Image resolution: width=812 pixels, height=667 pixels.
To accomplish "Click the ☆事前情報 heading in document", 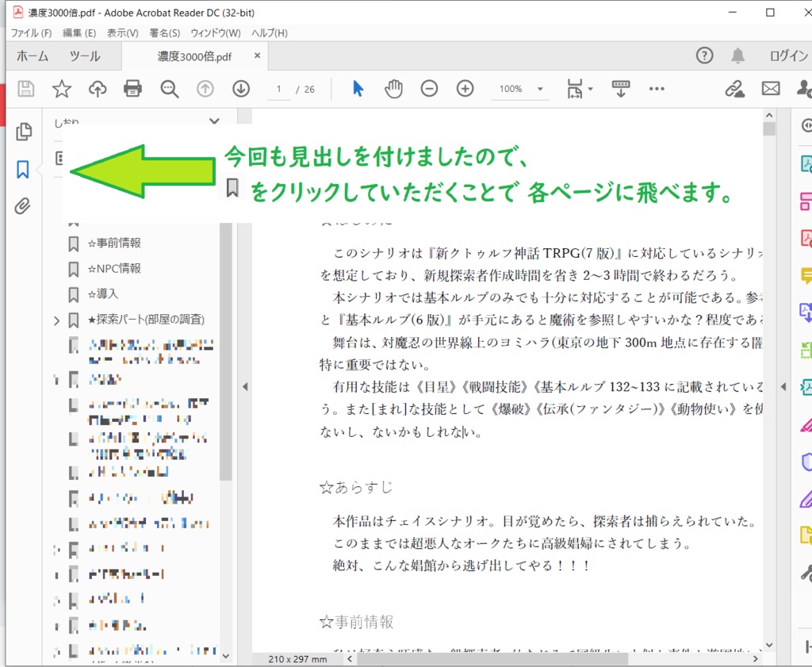I will [356, 622].
